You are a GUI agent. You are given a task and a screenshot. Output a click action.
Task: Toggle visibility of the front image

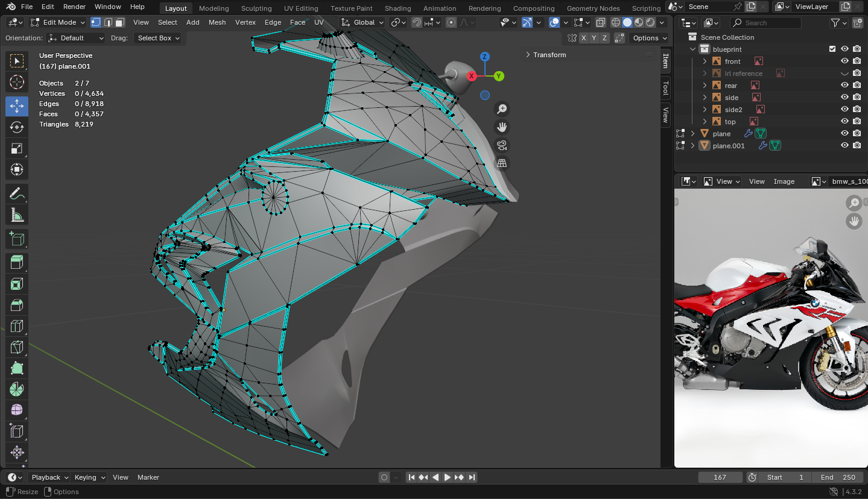(x=844, y=61)
